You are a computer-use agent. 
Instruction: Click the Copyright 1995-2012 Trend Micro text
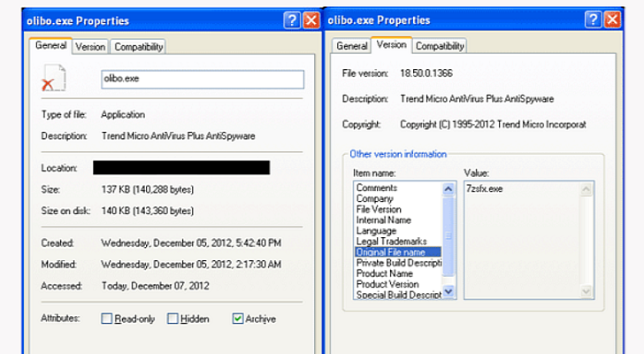[493, 125]
